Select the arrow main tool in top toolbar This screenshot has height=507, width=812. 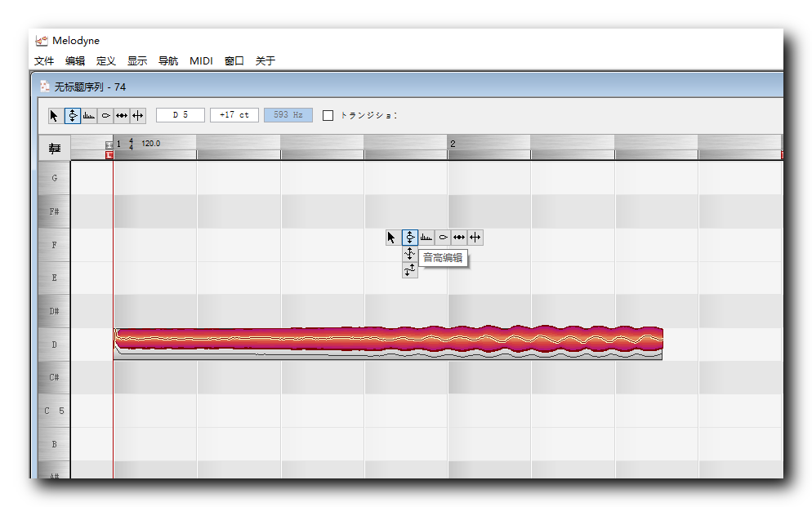[x=55, y=115]
